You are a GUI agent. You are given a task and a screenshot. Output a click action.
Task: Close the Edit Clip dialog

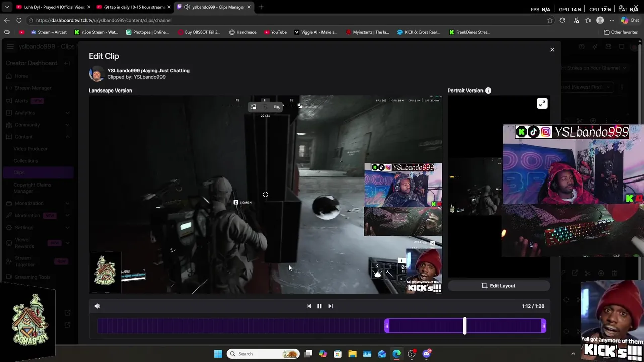[x=552, y=50]
